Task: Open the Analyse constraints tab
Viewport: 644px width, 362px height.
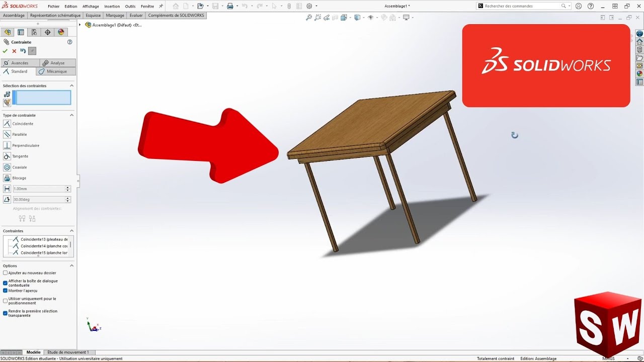Action: (58, 63)
